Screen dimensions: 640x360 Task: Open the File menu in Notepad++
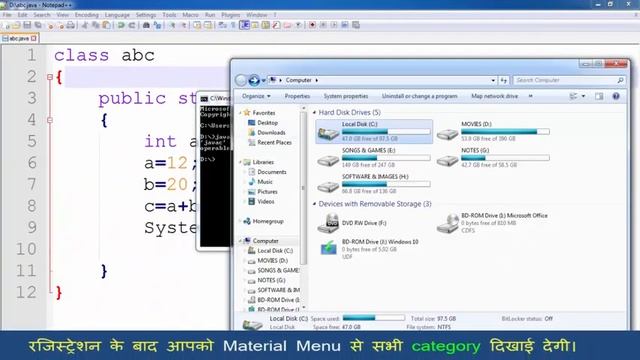coord(7,15)
